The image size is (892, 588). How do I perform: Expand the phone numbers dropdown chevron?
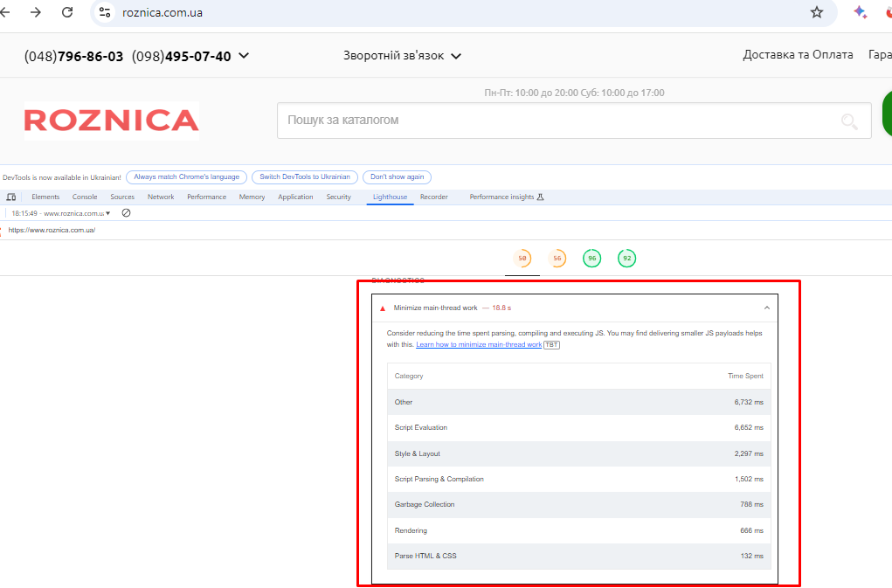point(244,56)
